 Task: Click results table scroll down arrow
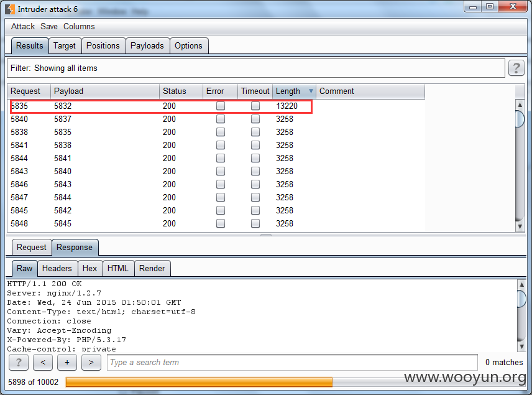(x=520, y=226)
